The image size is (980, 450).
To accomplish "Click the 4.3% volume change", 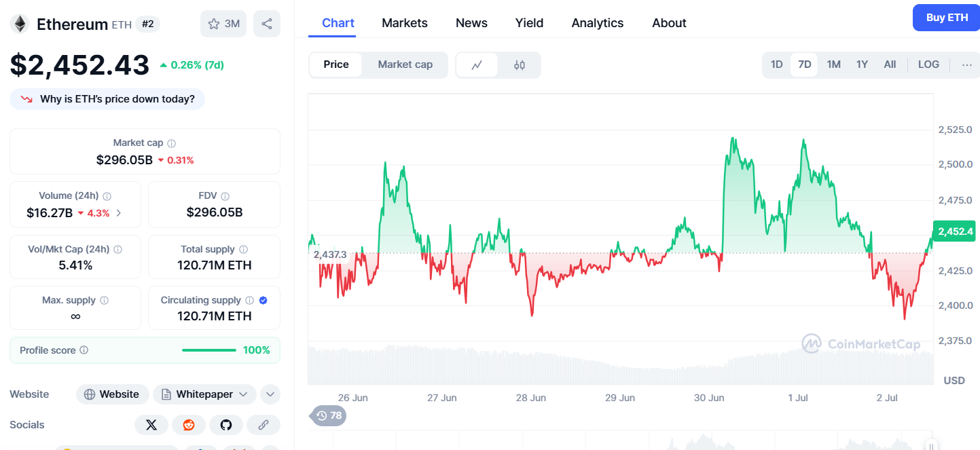I will (x=94, y=212).
